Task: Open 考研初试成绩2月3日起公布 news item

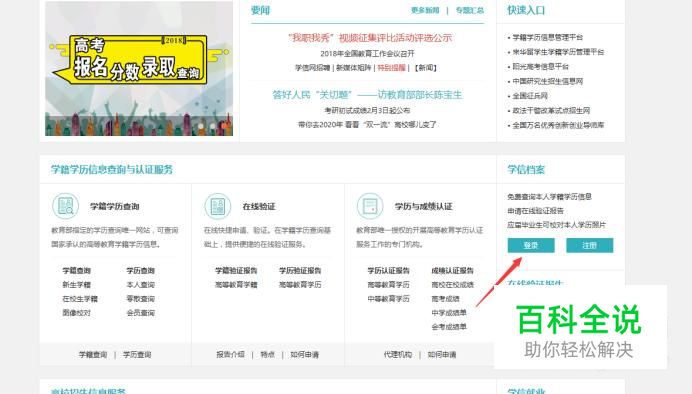Action: coord(367,110)
